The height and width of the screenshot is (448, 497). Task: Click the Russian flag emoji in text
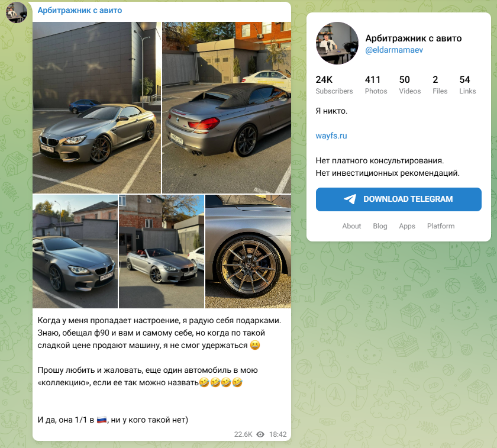pyautogui.click(x=102, y=420)
